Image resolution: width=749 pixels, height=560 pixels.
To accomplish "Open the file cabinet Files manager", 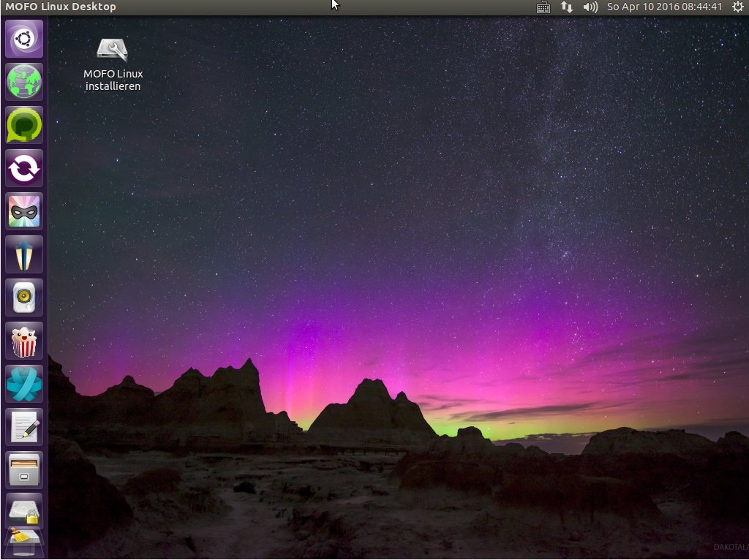I will (x=24, y=470).
